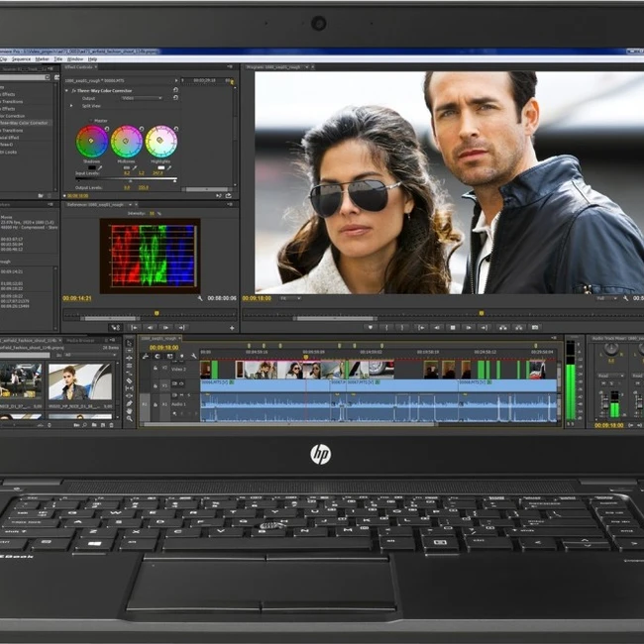644x644 pixels.
Task: Click Mark In bracket in Program monitor
Action: coord(386,327)
